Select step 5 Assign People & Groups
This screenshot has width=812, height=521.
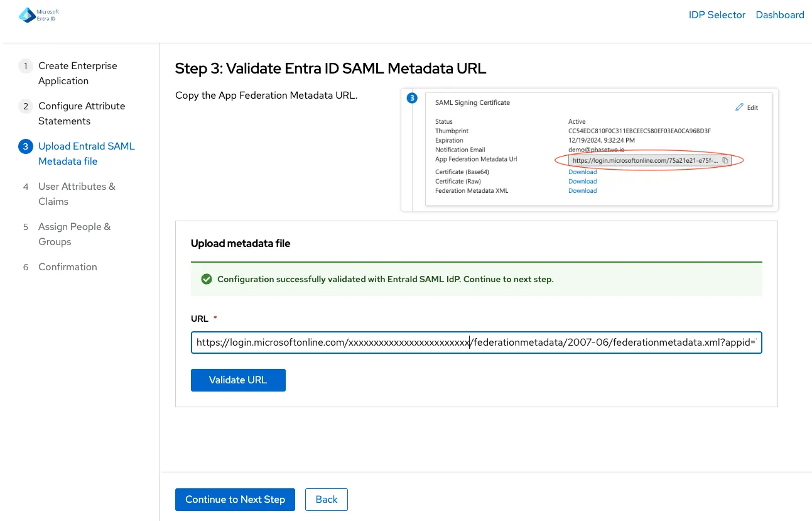(78, 234)
